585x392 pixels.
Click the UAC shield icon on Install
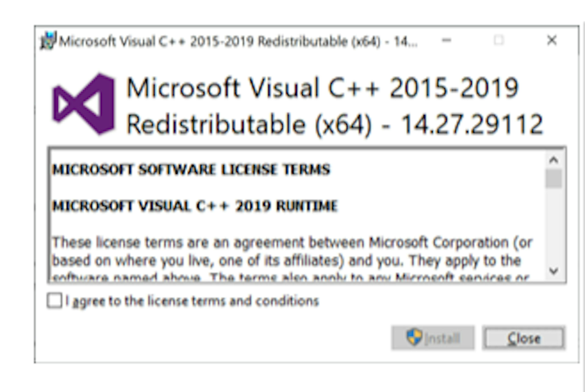414,337
